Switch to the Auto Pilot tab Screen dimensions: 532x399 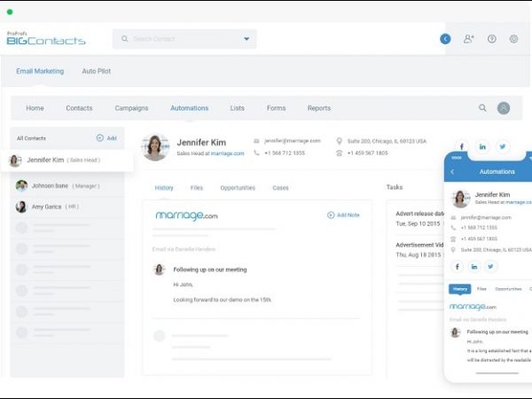point(98,71)
